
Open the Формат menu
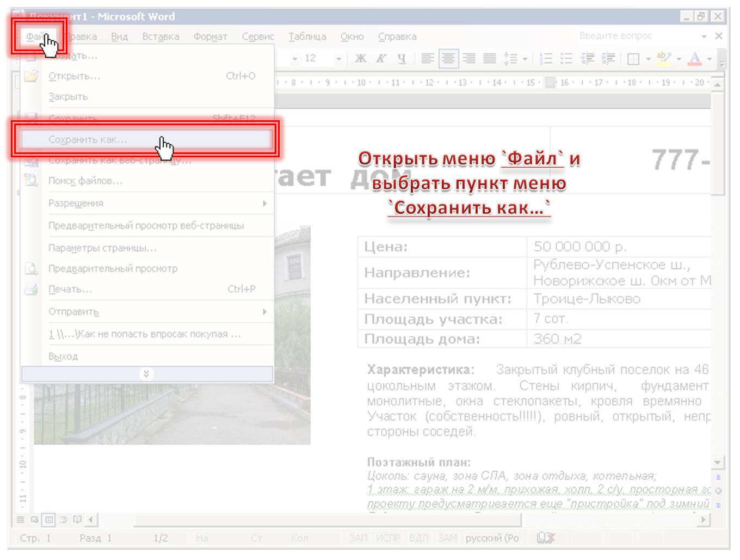pos(210,36)
